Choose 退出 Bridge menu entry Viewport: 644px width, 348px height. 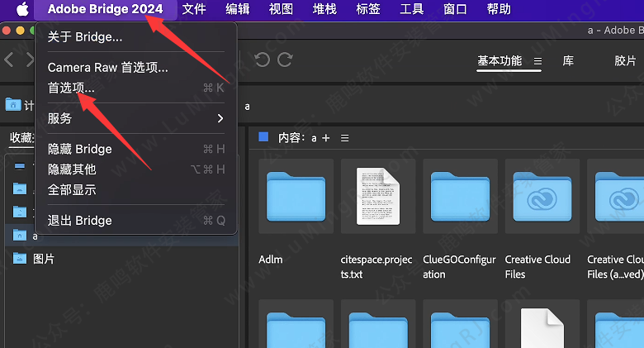click(x=136, y=221)
